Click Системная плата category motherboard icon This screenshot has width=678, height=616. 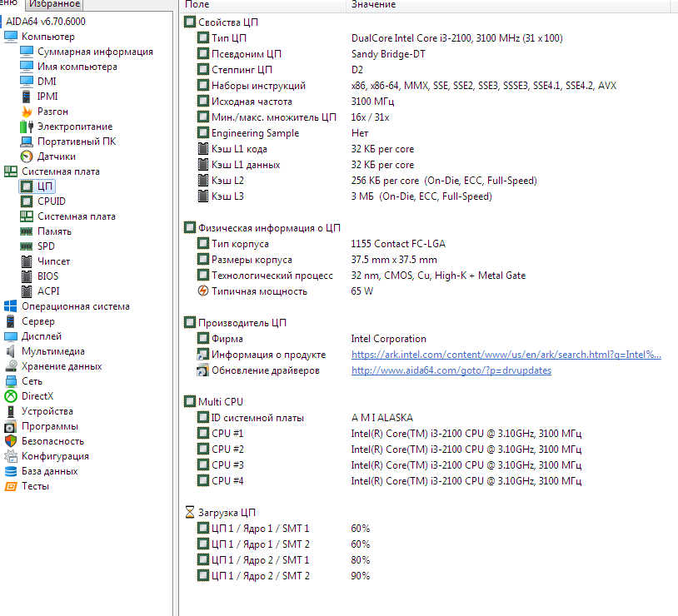tap(10, 171)
